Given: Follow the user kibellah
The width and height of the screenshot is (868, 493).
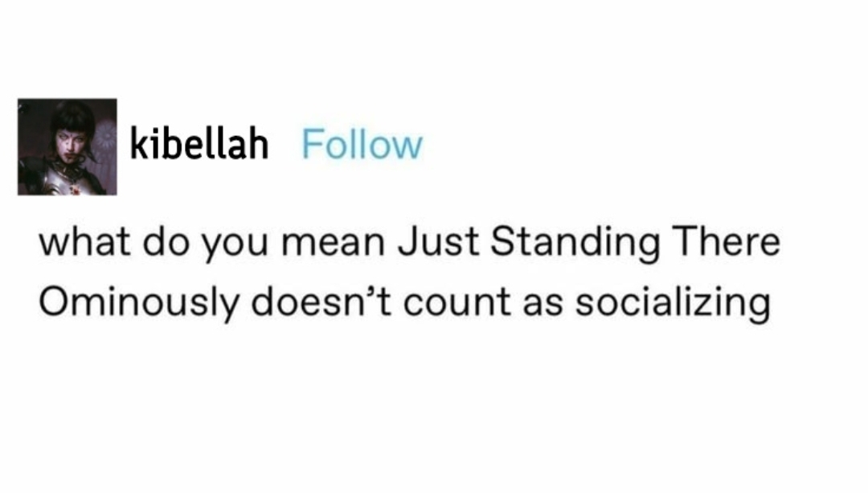Looking at the screenshot, I should coord(362,146).
